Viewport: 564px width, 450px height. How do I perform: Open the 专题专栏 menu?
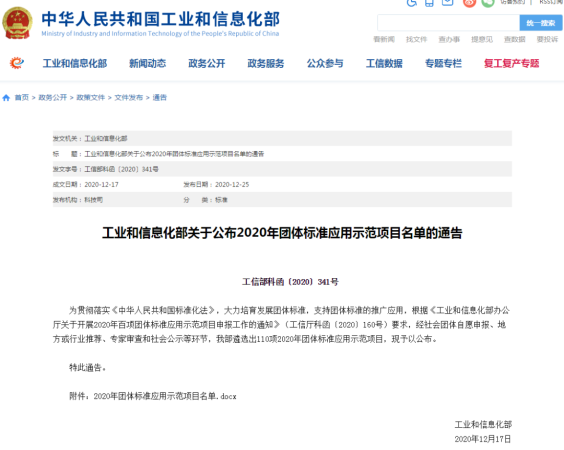click(x=443, y=63)
